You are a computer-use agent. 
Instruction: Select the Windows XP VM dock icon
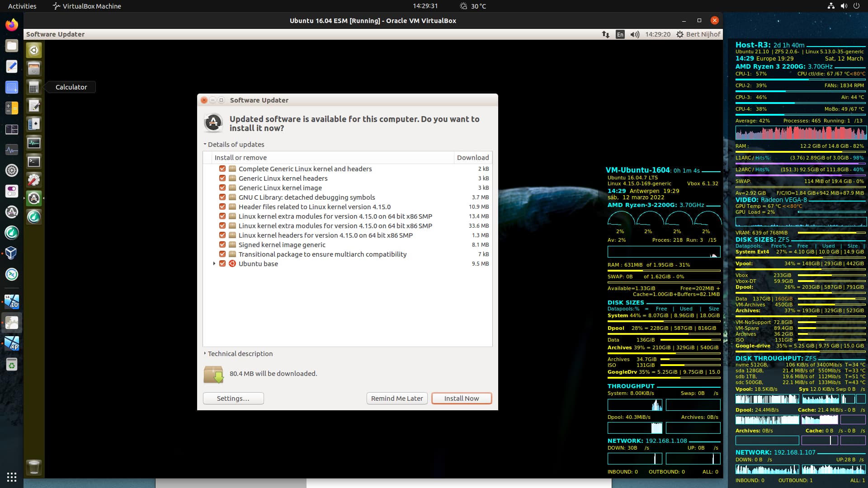point(12,343)
